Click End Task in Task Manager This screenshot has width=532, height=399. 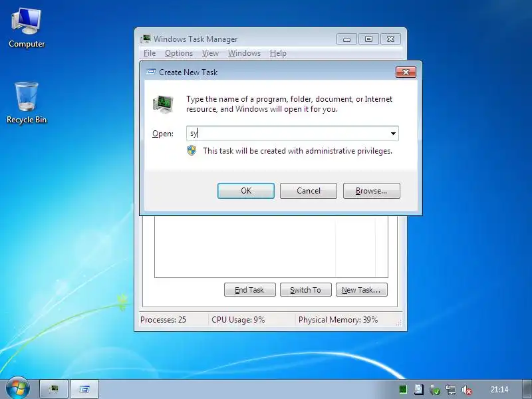pyautogui.click(x=250, y=290)
